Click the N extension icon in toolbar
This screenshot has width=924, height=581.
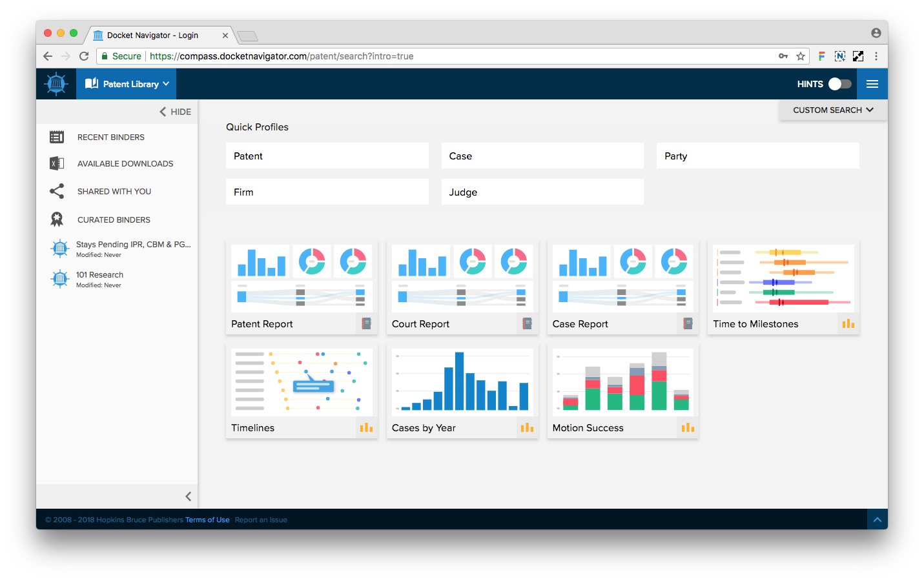pyautogui.click(x=839, y=56)
